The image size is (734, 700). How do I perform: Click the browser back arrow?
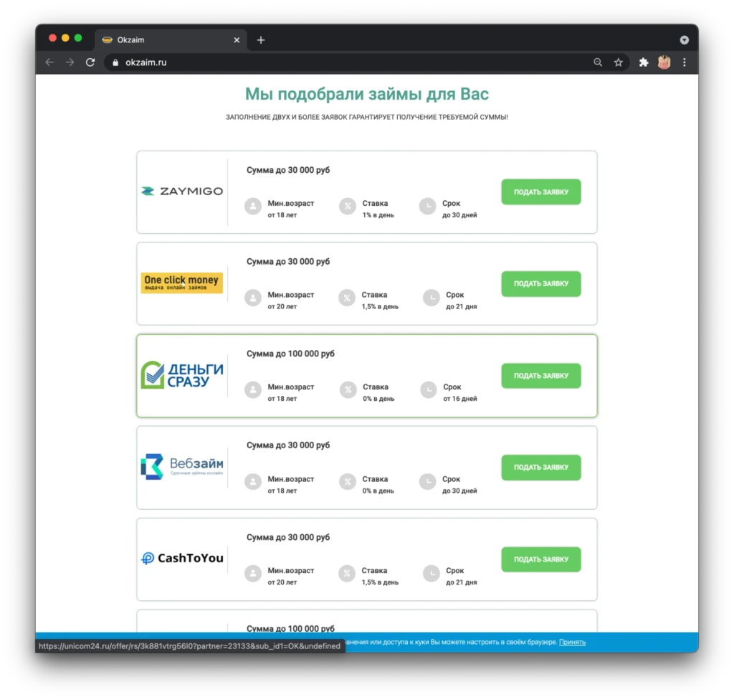click(x=49, y=62)
